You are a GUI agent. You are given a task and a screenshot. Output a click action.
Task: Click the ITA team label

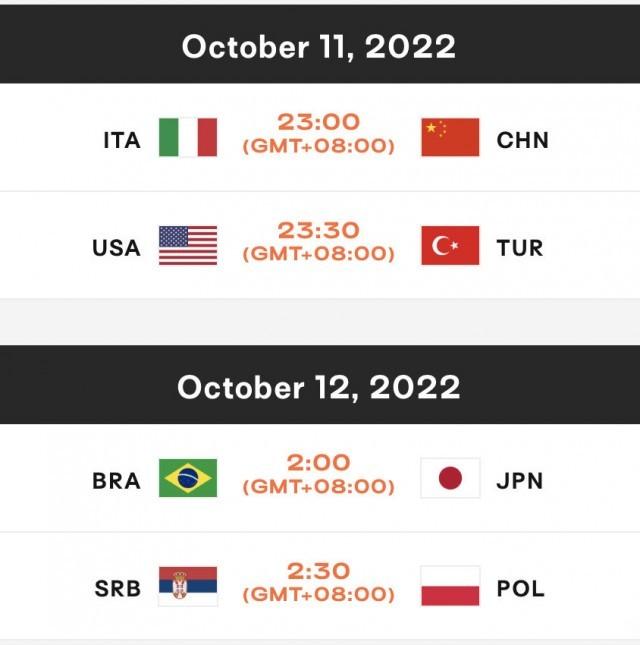(x=122, y=140)
